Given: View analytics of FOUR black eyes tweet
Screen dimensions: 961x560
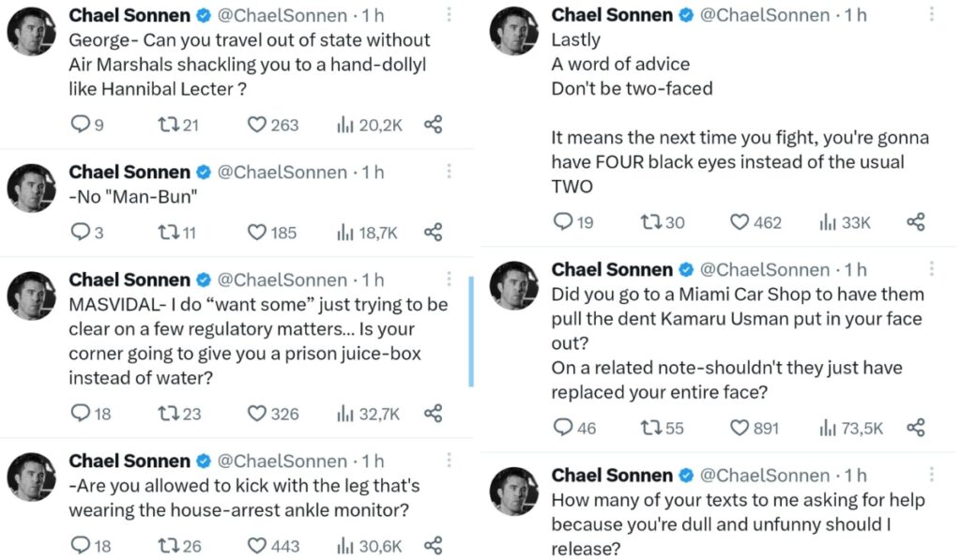Looking at the screenshot, I should pyautogui.click(x=828, y=222).
